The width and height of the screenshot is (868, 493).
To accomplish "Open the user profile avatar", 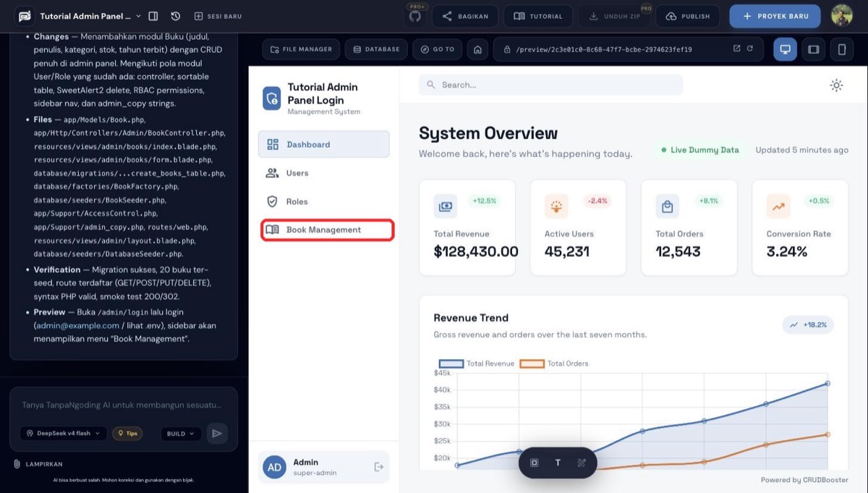I will (841, 16).
